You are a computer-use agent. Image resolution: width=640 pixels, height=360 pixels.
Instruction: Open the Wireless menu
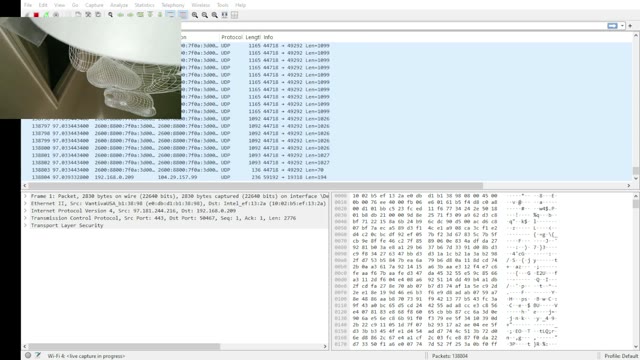coord(200,5)
